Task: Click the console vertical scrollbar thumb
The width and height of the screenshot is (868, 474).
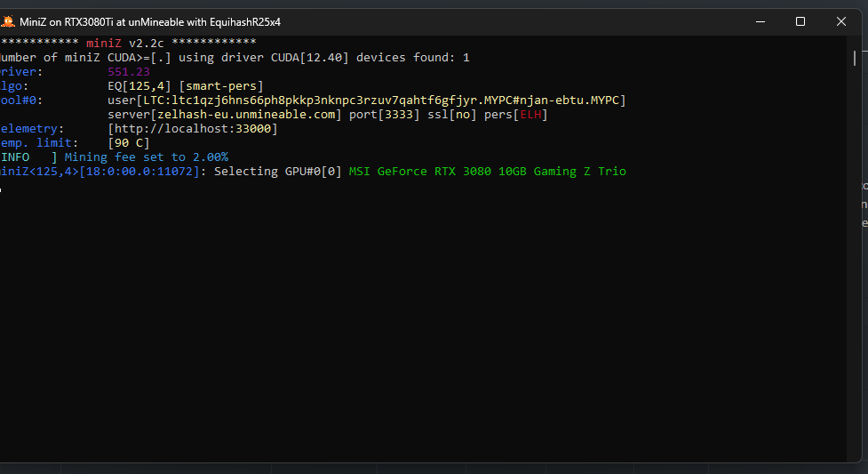Action: 855,58
